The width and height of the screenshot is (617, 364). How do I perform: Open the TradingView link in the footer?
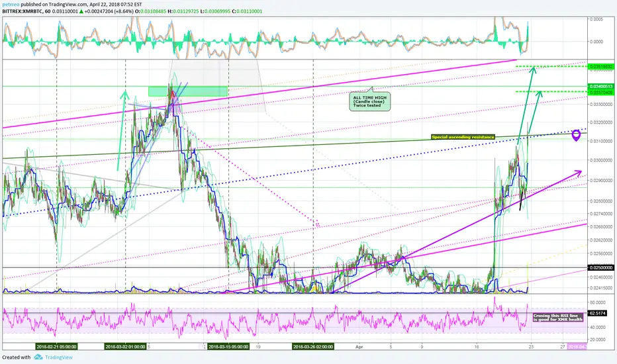click(59, 357)
